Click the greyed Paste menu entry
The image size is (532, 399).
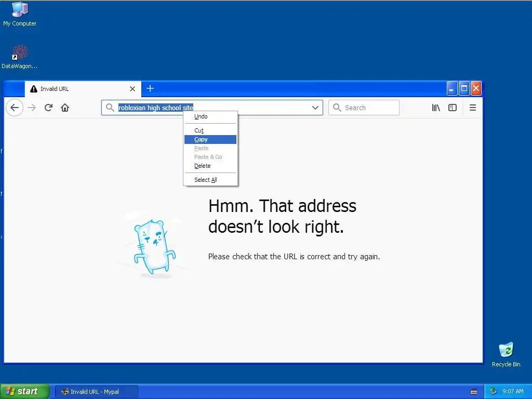click(x=210, y=148)
